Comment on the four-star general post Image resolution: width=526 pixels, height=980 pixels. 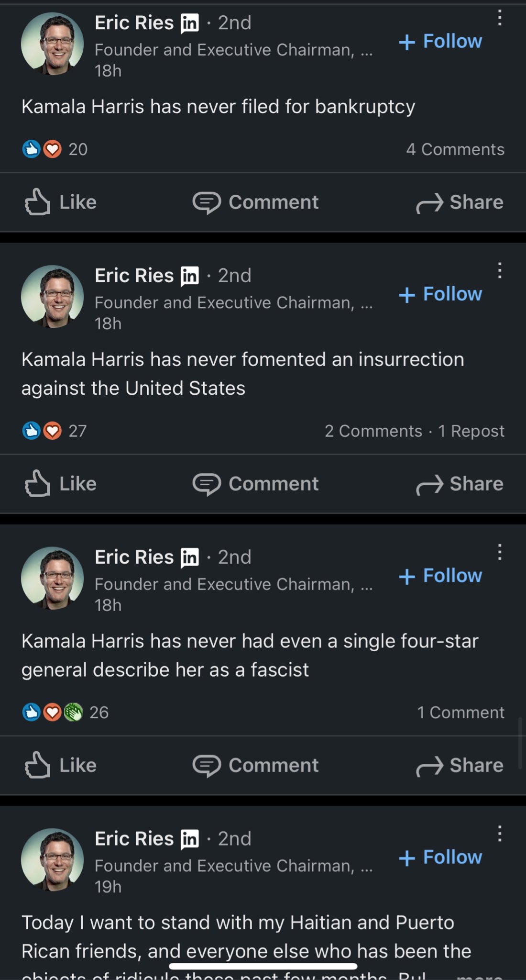pos(255,765)
